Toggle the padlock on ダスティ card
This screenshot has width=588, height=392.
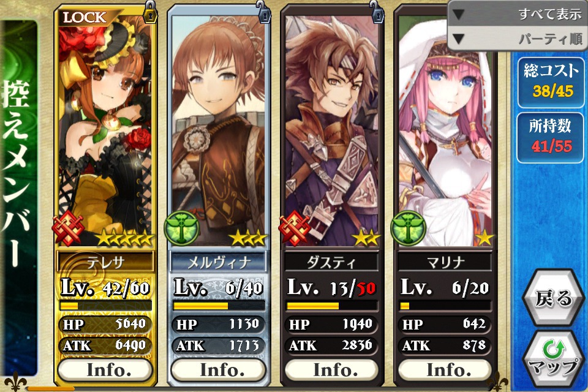coord(377,12)
